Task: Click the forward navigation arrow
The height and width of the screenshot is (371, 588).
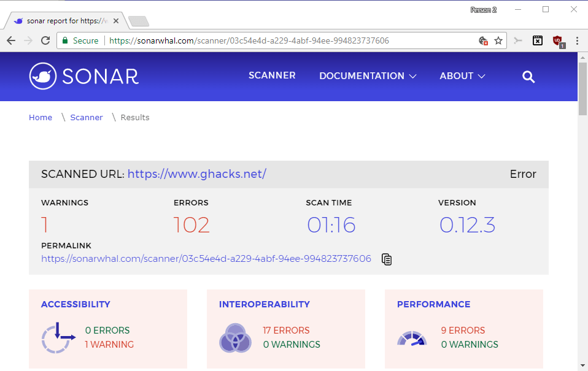Action: click(28, 40)
